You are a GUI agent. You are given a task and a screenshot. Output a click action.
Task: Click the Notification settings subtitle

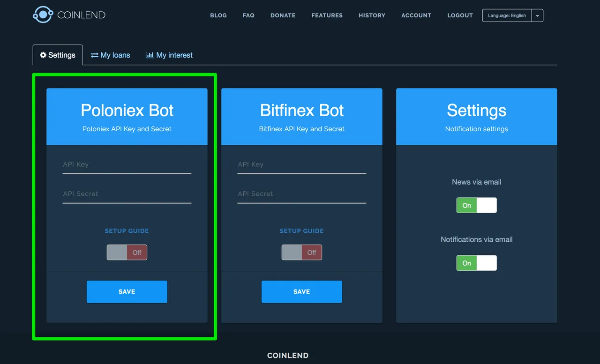click(x=477, y=129)
